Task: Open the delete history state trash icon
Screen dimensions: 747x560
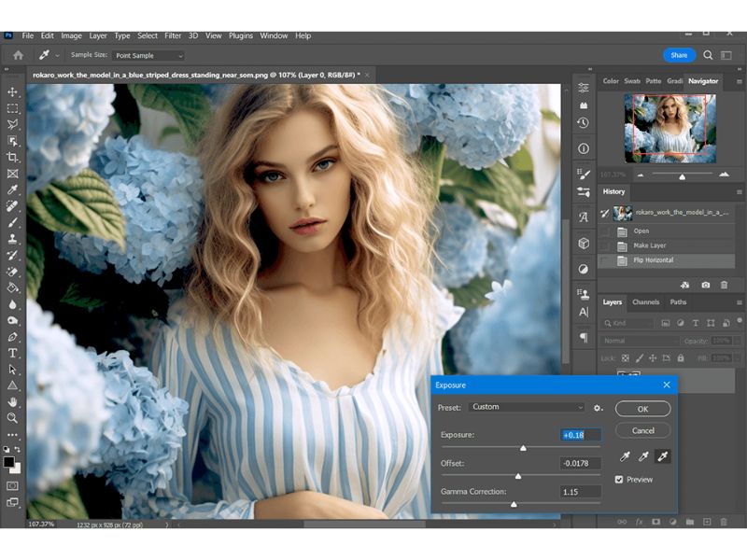Action: 725,284
